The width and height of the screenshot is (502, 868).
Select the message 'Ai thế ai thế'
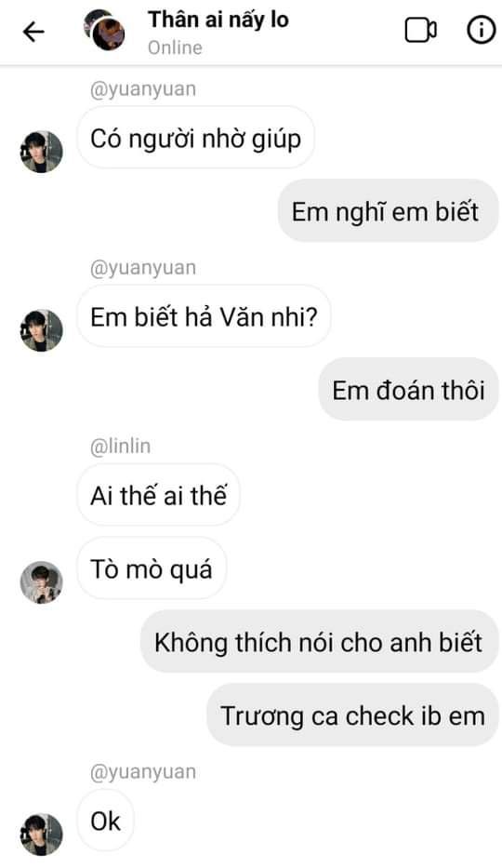pyautogui.click(x=158, y=495)
